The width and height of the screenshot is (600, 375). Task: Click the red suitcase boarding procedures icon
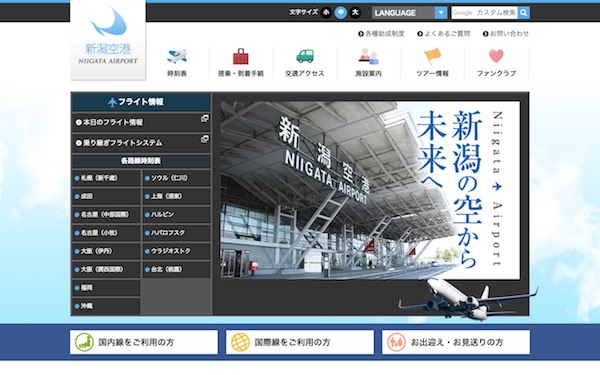pyautogui.click(x=241, y=57)
